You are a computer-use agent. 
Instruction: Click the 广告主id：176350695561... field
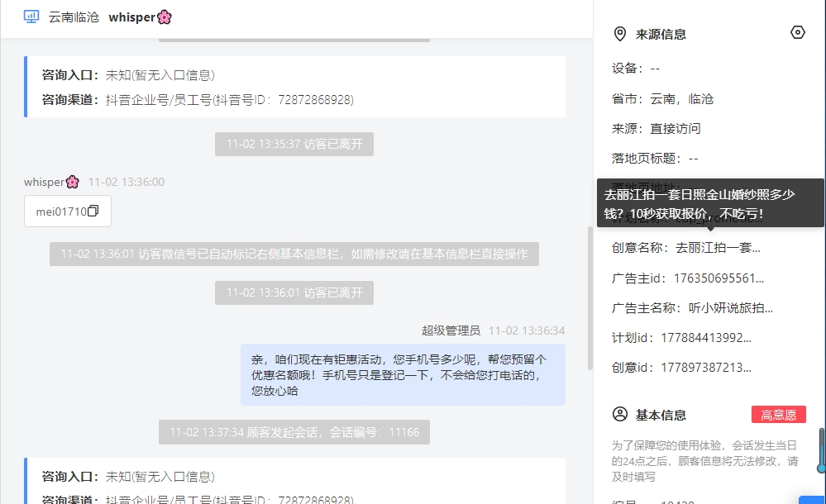point(687,278)
